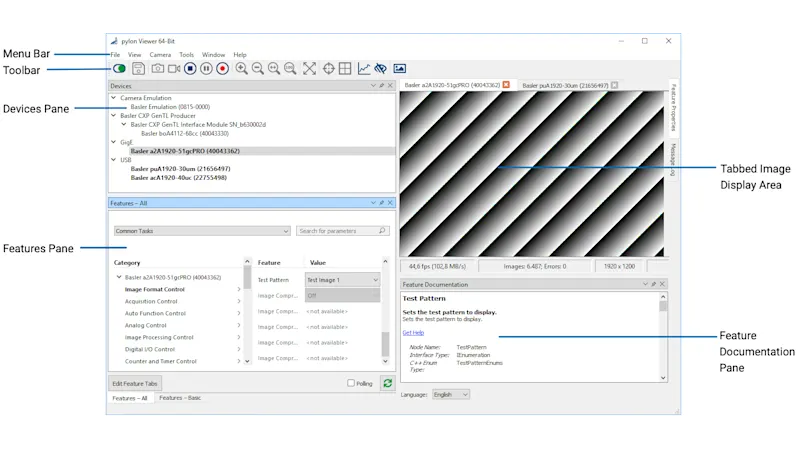The width and height of the screenshot is (800, 450).
Task: Click the red record button in toolbar
Action: point(222,69)
